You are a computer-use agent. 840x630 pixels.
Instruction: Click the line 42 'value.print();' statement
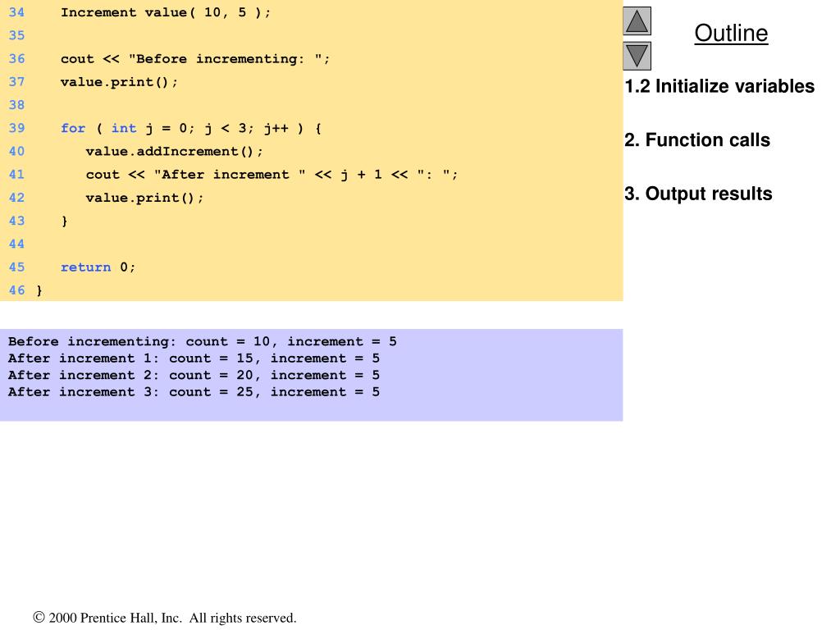click(x=144, y=198)
